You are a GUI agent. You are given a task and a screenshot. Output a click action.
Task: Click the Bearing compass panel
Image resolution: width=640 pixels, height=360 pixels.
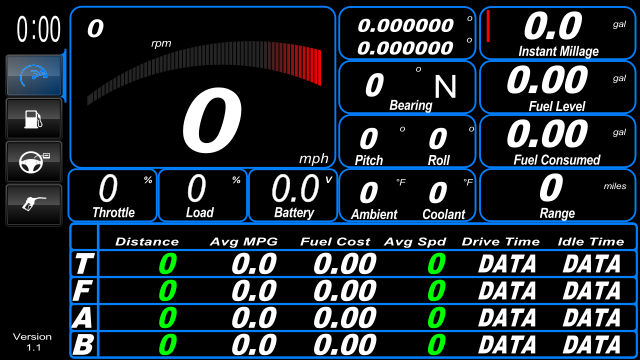pos(407,87)
